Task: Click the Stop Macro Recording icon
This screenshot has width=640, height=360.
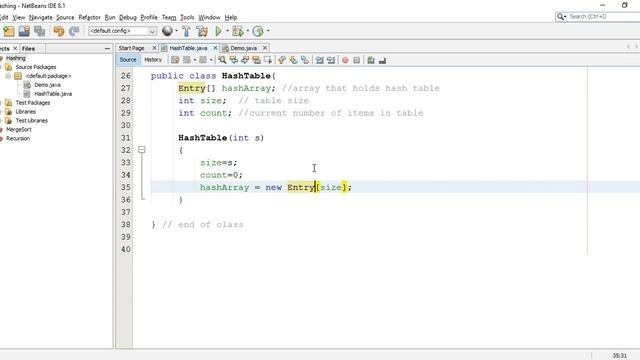Action: [357, 60]
